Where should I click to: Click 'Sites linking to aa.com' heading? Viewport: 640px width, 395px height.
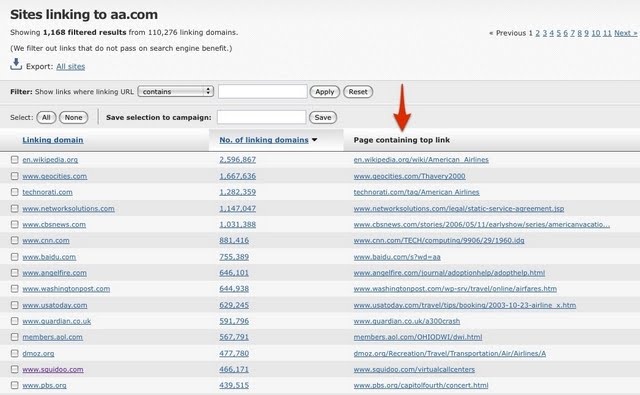pos(84,14)
